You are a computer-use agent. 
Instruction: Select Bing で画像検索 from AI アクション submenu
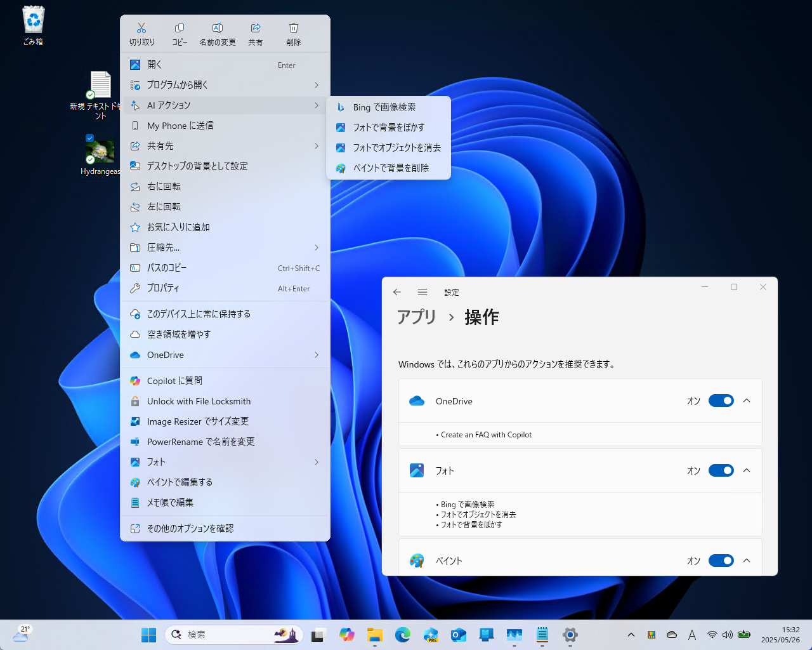384,107
